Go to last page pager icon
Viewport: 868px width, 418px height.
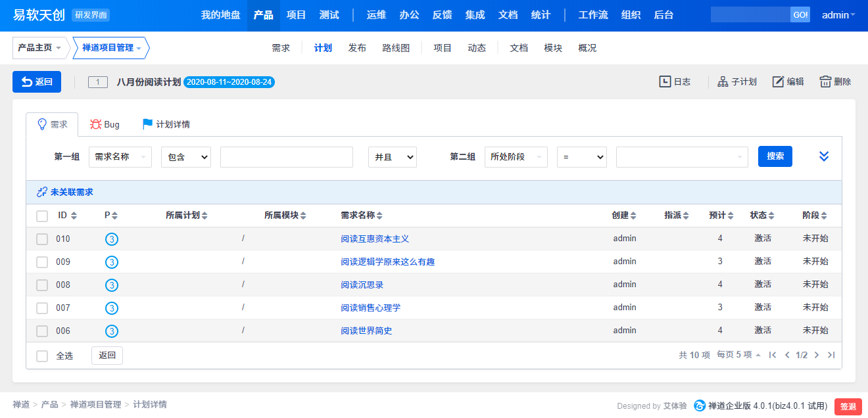(x=831, y=355)
